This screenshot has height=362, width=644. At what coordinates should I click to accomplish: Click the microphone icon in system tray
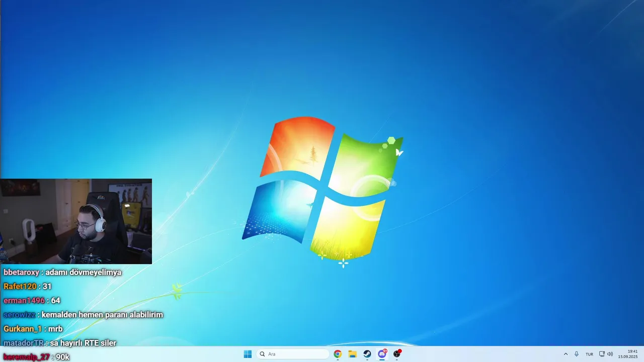pyautogui.click(x=577, y=354)
